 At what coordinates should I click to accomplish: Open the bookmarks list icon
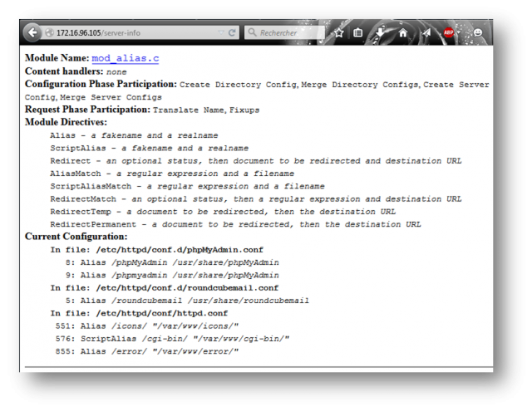pyautogui.click(x=357, y=32)
